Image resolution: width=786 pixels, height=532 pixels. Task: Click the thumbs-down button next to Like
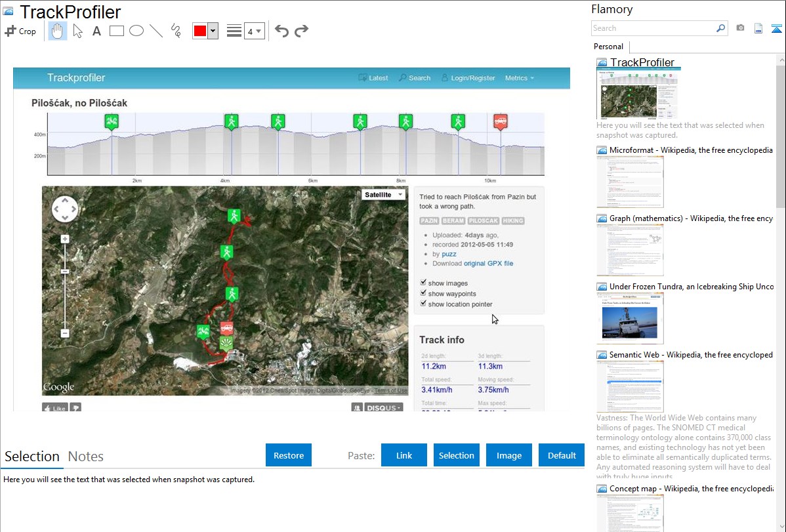75,407
